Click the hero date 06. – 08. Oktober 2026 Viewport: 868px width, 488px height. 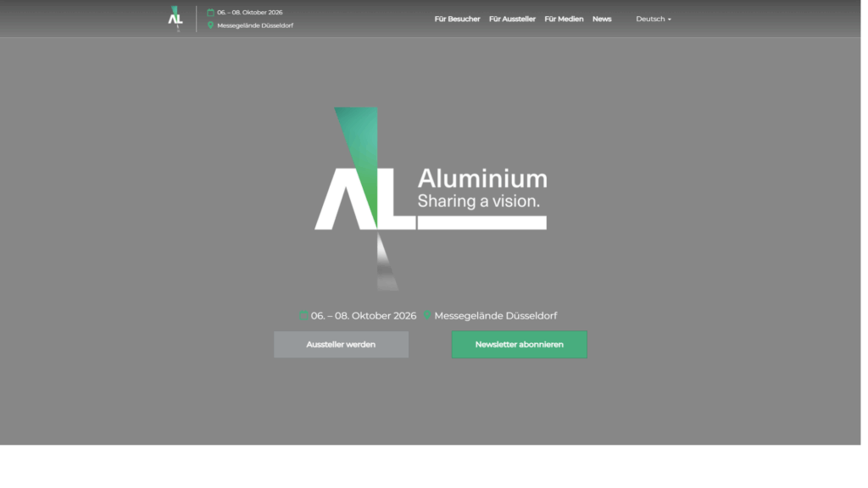click(364, 316)
